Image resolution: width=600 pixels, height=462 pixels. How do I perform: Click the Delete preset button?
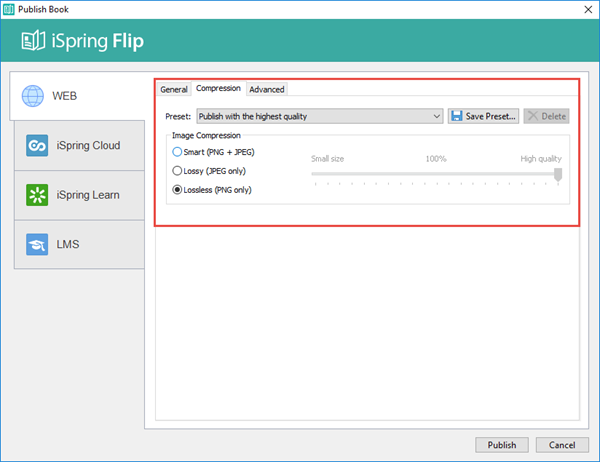pyautogui.click(x=546, y=116)
